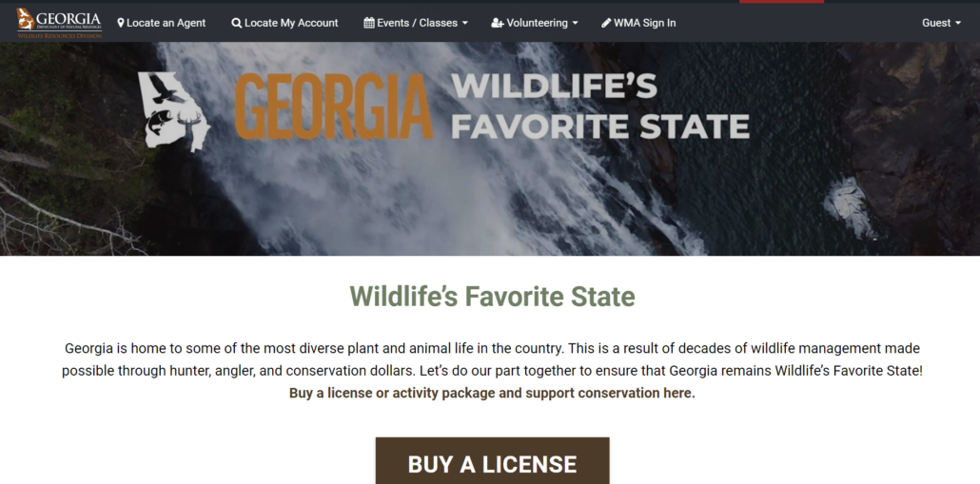Open the Guest account dropdown
Viewport: 980px width, 484px height.
coord(941,23)
